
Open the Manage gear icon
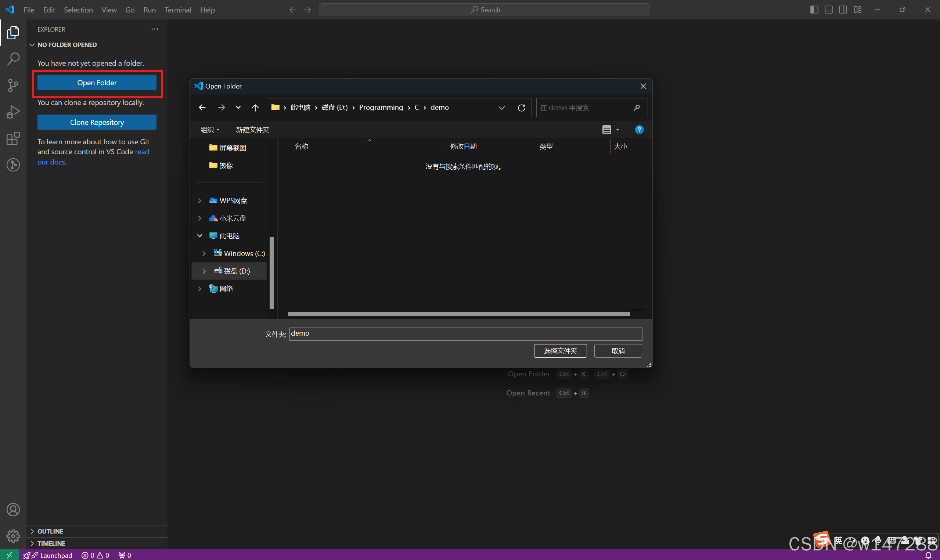13,536
